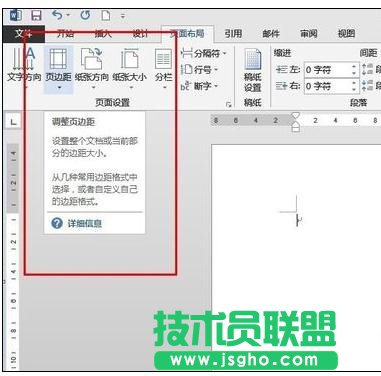Select the 页面布局 (Page Layout) tab
Screen dimensions: 381x376
click(x=187, y=34)
